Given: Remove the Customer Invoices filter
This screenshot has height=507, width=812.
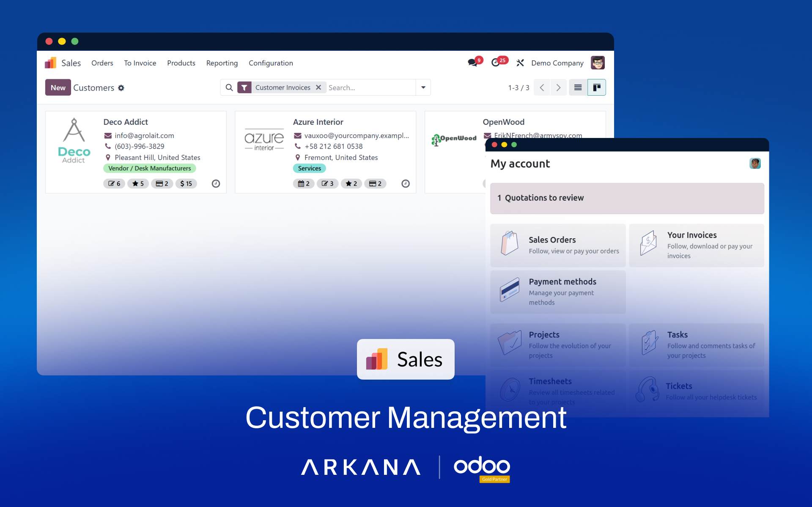Looking at the screenshot, I should (x=318, y=87).
